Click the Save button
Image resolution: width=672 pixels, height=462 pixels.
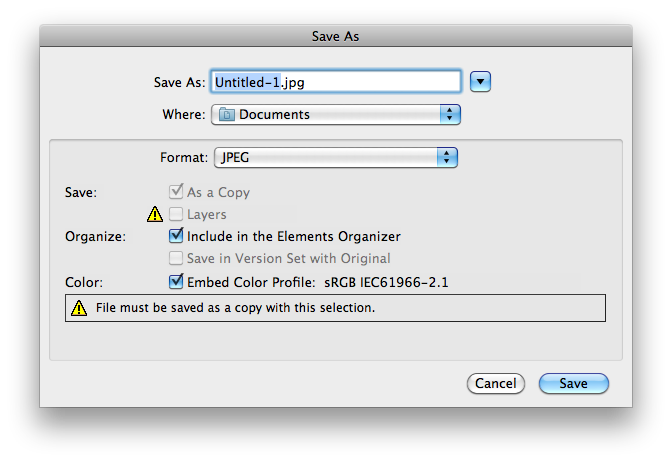pyautogui.click(x=573, y=383)
